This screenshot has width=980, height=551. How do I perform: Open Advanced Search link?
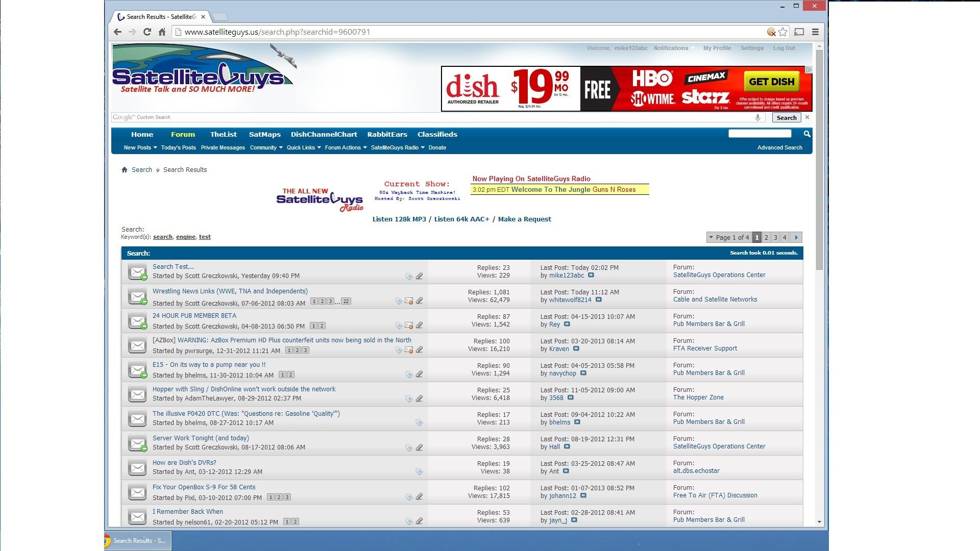(779, 147)
